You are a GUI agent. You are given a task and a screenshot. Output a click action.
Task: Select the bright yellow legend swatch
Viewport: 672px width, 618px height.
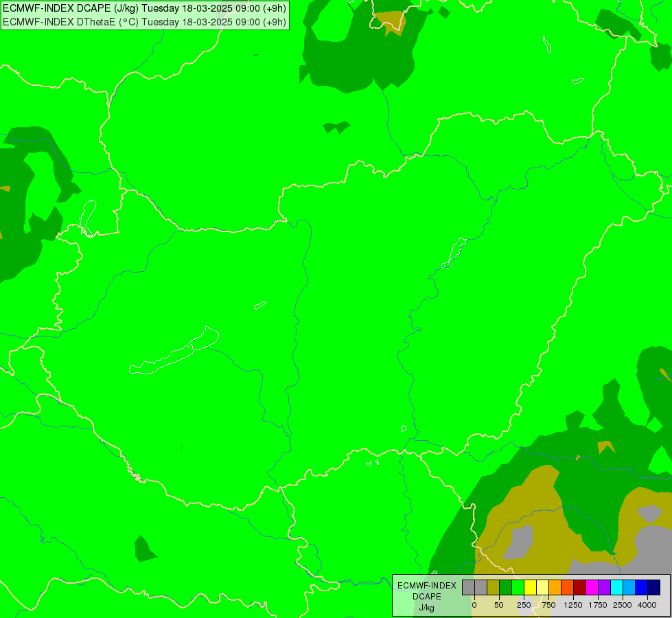click(x=530, y=587)
